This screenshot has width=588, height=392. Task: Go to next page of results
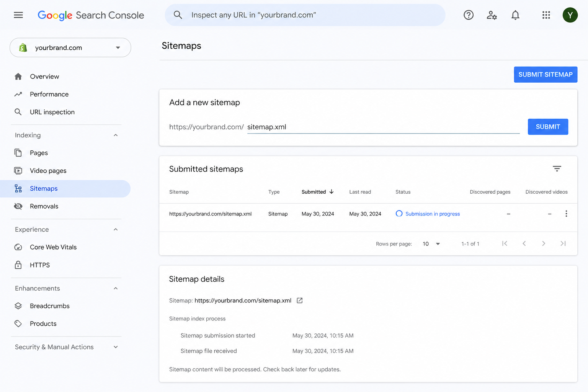[544, 243]
